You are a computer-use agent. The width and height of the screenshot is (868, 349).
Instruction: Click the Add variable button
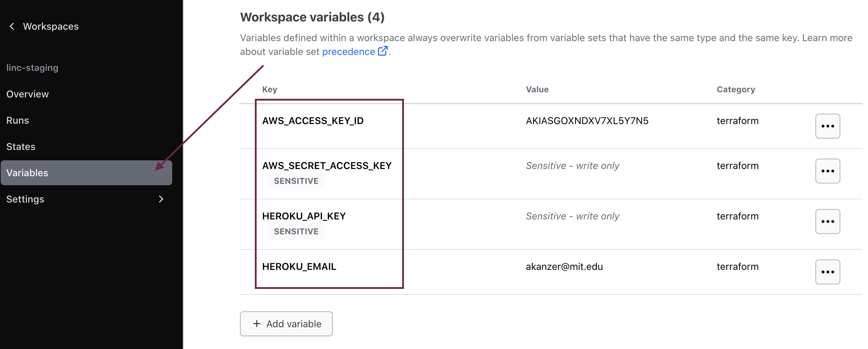pos(286,324)
